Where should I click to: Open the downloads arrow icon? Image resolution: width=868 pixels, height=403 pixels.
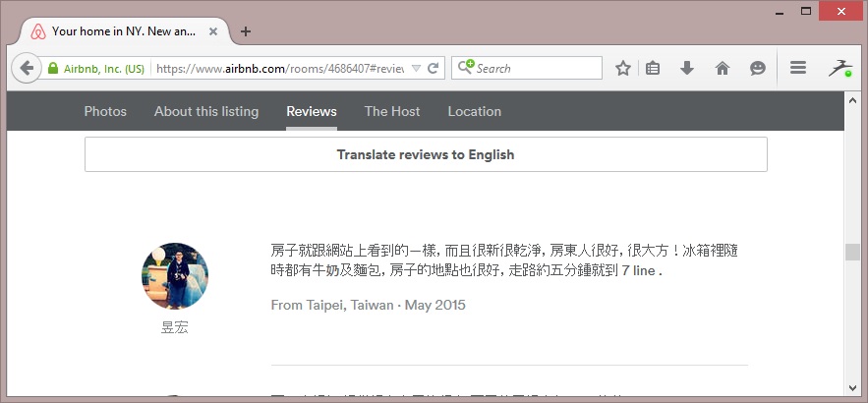point(687,69)
